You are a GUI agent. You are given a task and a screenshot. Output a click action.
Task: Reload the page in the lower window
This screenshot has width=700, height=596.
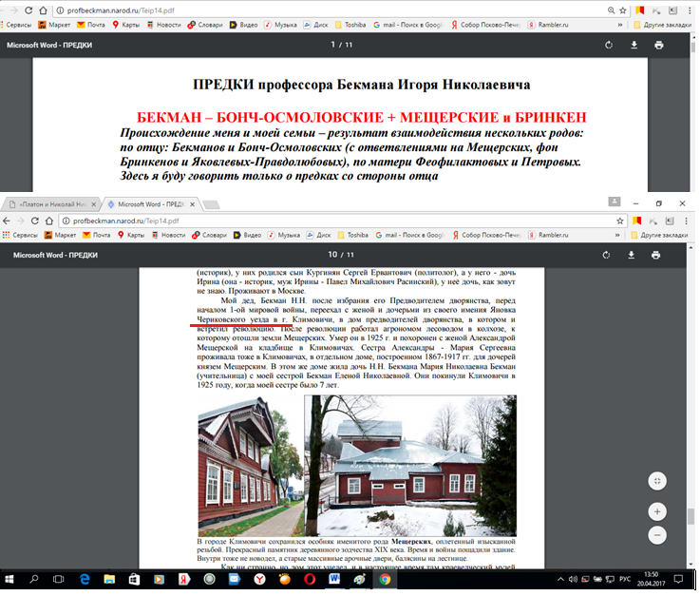click(35, 221)
